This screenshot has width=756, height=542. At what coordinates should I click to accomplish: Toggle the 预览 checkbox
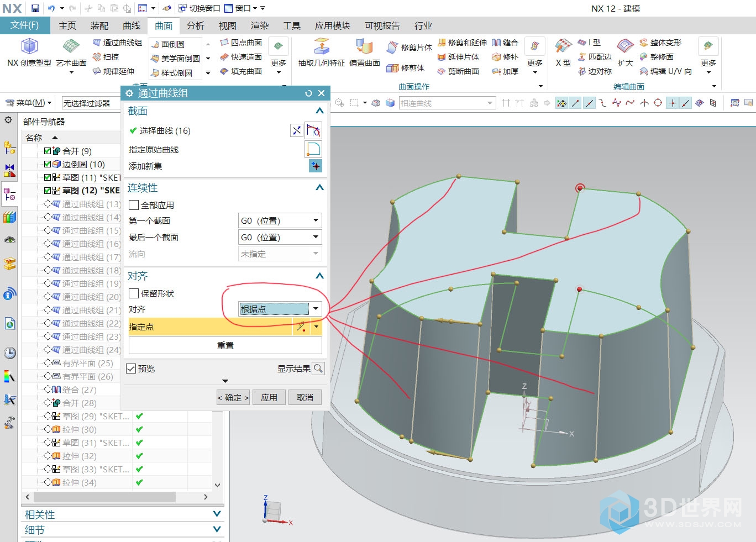131,369
